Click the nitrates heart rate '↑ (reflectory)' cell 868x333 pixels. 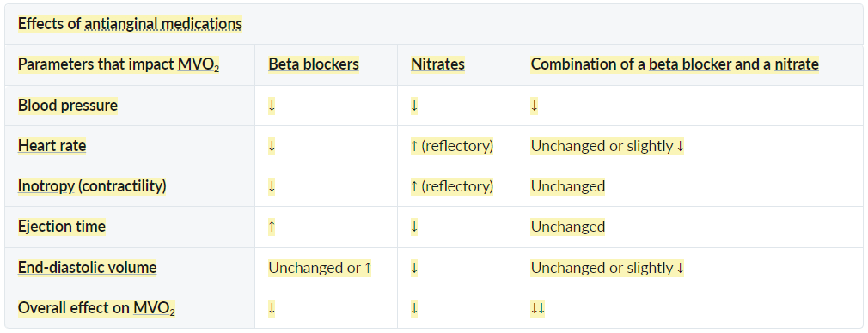coord(452,146)
